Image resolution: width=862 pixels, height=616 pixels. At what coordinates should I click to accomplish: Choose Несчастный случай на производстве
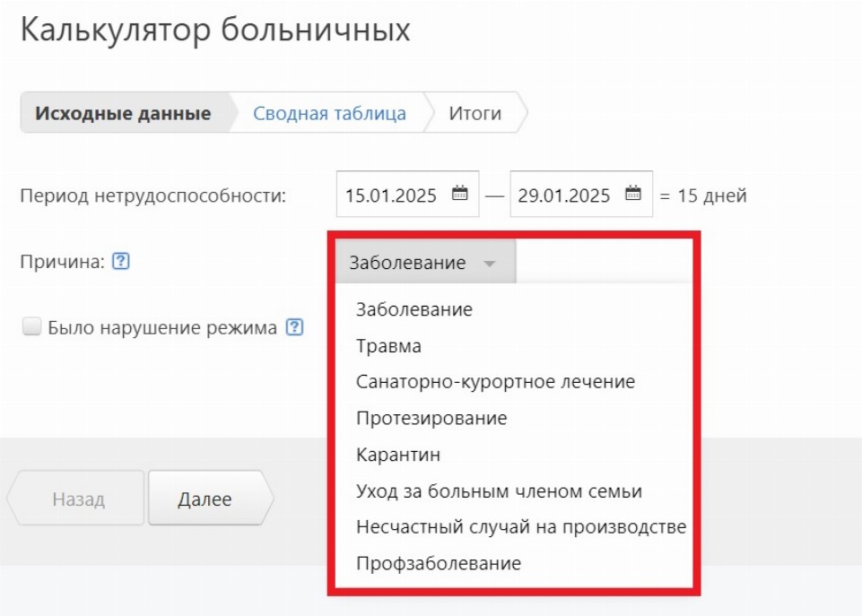point(520,527)
